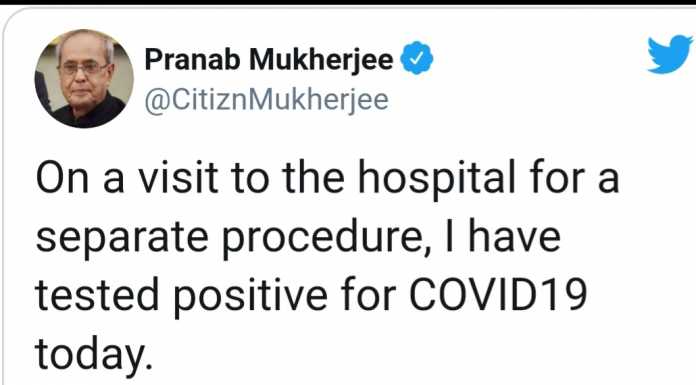Click the bold surname "Mukherjee" display name
The image size is (696, 385).
321,60
